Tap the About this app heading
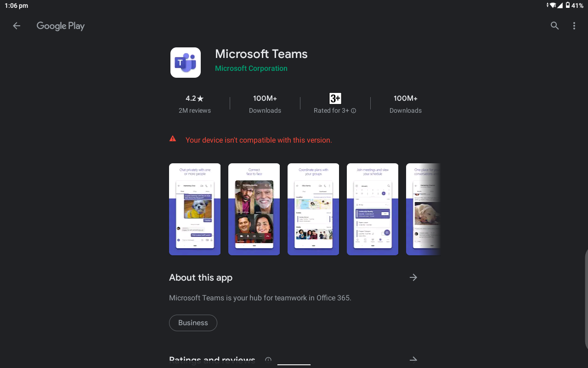This screenshot has width=588, height=368. click(x=201, y=277)
